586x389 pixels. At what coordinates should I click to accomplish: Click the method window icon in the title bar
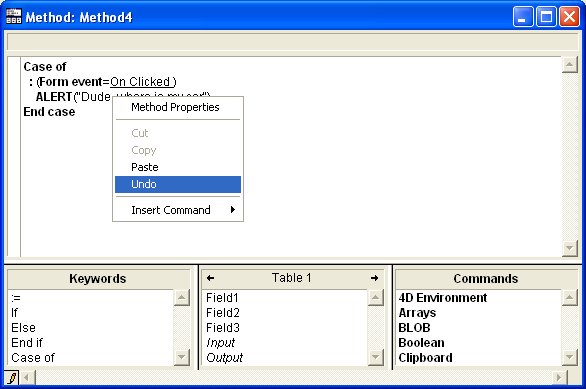(14, 17)
